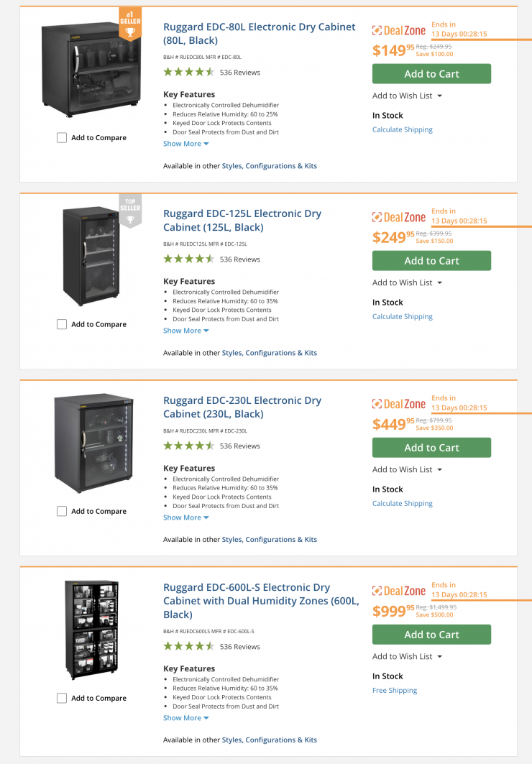Click DealZone logo on EDC-230L listing

coord(399,404)
